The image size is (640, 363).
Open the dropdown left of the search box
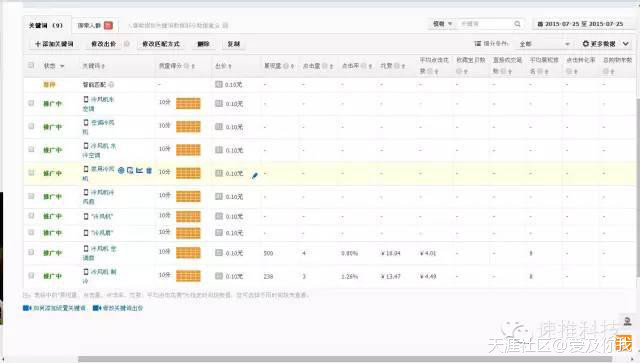tap(443, 24)
